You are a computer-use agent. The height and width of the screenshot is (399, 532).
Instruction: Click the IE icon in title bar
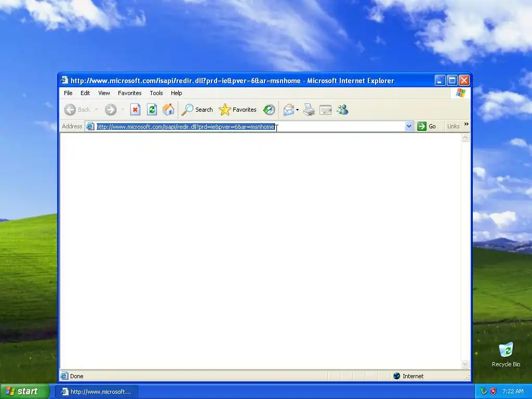[x=64, y=81]
